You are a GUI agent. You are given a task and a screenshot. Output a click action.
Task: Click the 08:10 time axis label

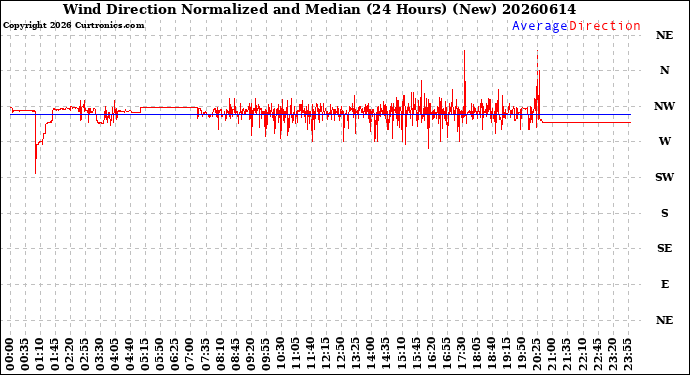click(220, 354)
